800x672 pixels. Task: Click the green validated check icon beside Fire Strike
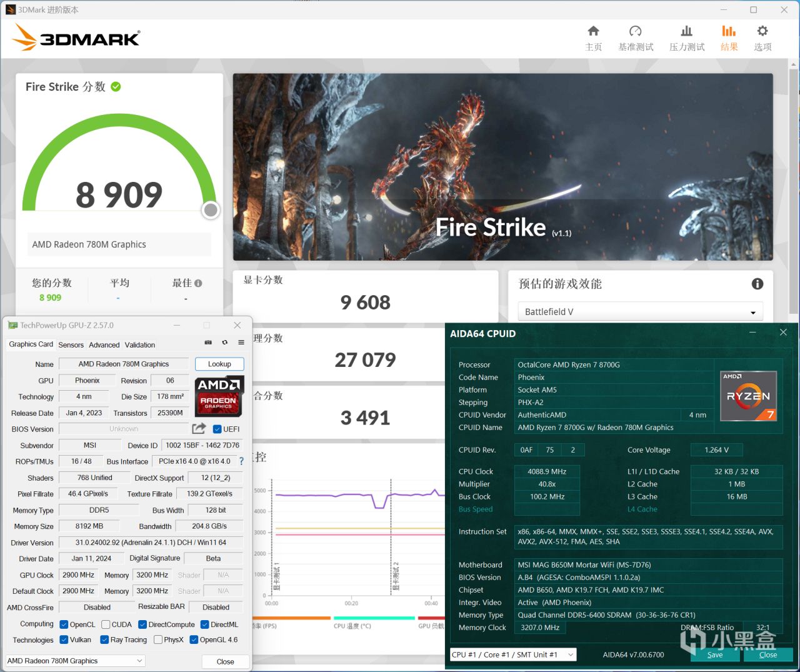[116, 87]
